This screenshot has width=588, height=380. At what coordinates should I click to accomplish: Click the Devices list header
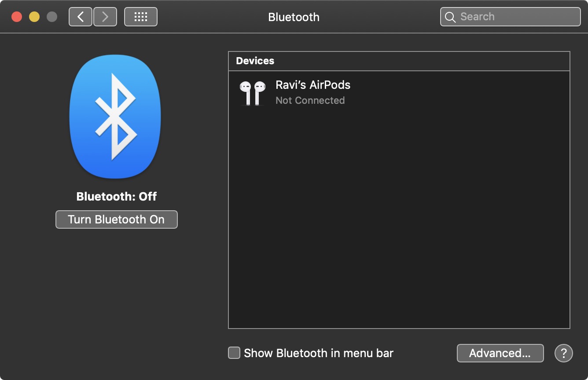point(399,61)
